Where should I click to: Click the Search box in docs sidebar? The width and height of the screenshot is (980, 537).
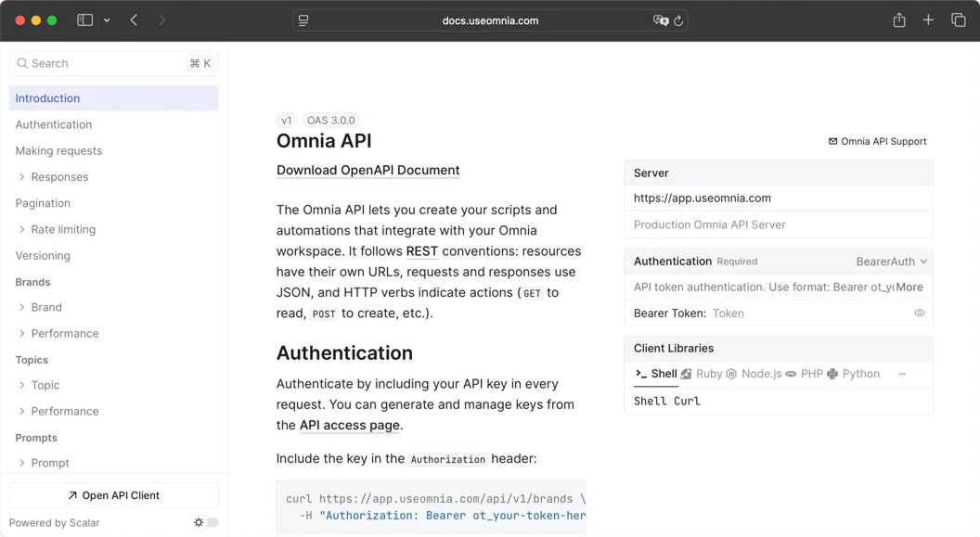(x=114, y=63)
